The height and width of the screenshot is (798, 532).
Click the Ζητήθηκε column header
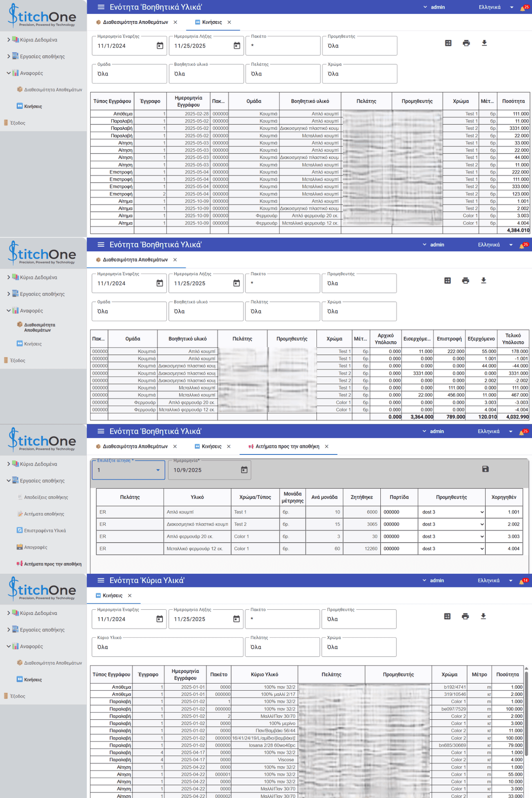tap(362, 498)
